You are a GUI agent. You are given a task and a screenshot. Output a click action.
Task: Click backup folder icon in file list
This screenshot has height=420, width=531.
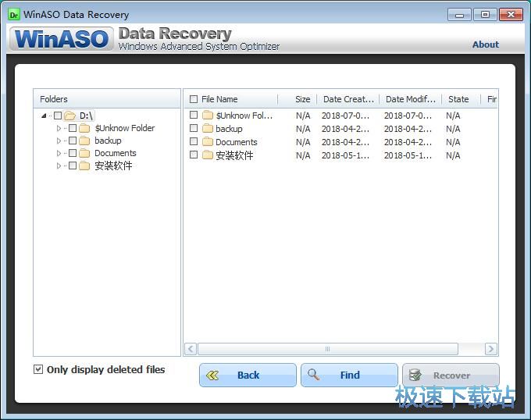tap(208, 129)
